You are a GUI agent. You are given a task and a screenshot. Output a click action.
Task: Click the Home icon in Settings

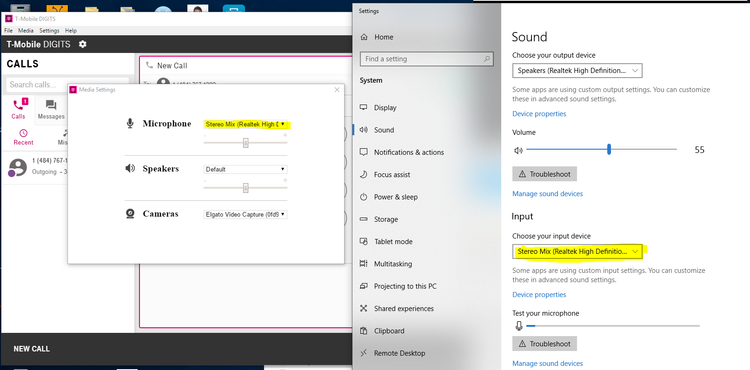[364, 37]
